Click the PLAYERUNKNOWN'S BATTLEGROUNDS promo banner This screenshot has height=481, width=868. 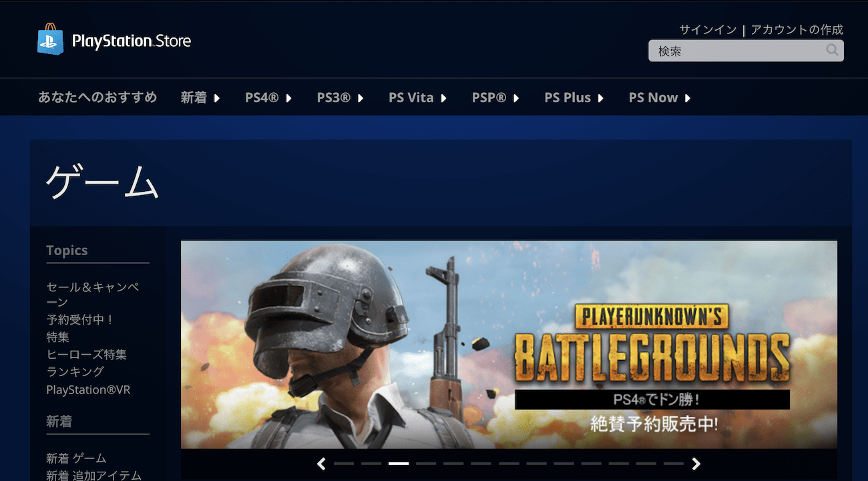[x=509, y=345]
